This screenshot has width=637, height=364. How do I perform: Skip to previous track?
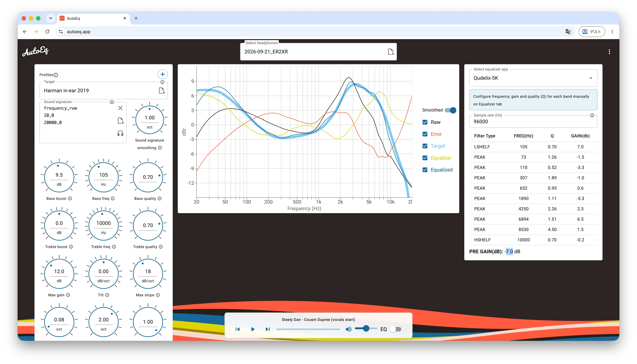point(238,329)
